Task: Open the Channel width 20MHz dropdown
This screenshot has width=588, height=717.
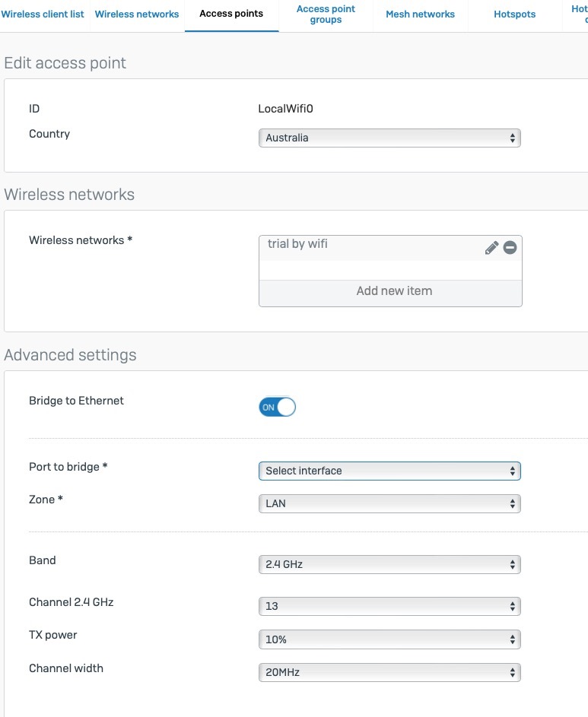Action: (x=389, y=672)
